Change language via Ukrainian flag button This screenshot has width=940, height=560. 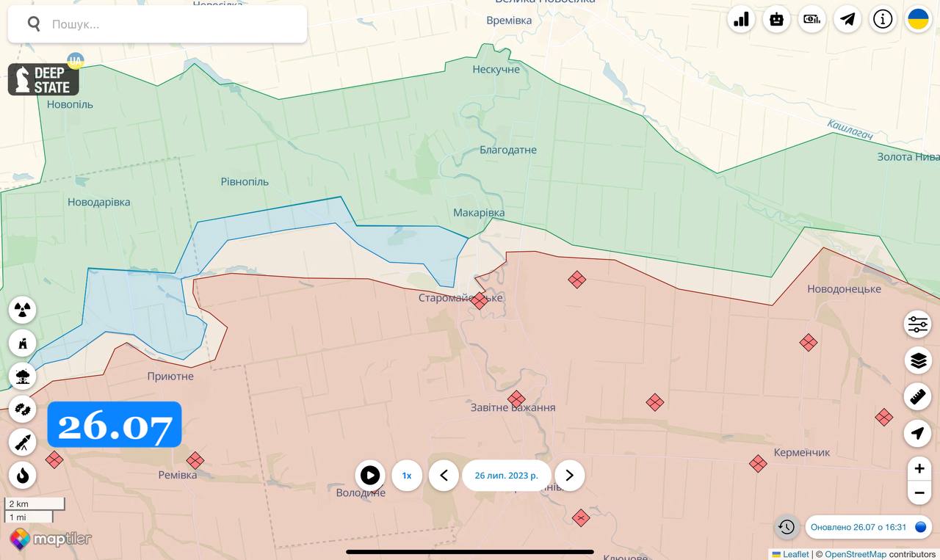(919, 20)
